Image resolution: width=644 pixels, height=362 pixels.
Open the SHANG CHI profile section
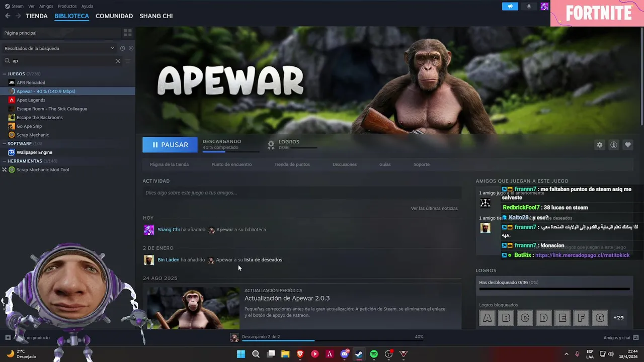pos(156,16)
